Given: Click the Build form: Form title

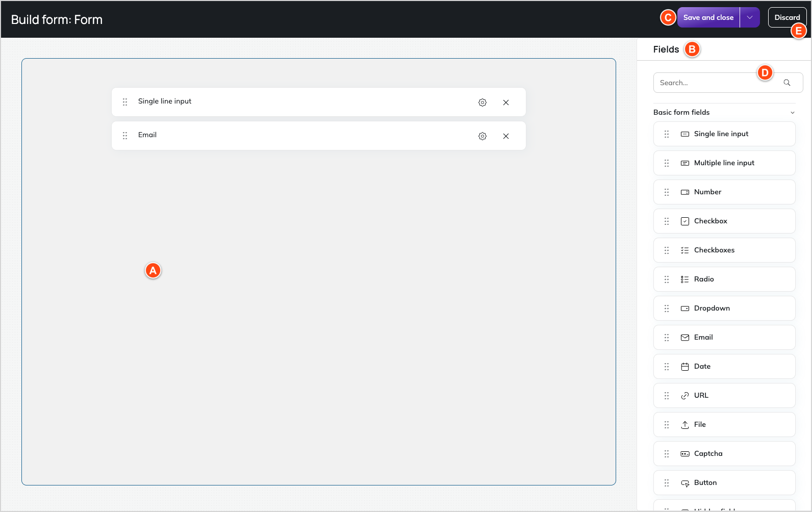Looking at the screenshot, I should 57,19.
